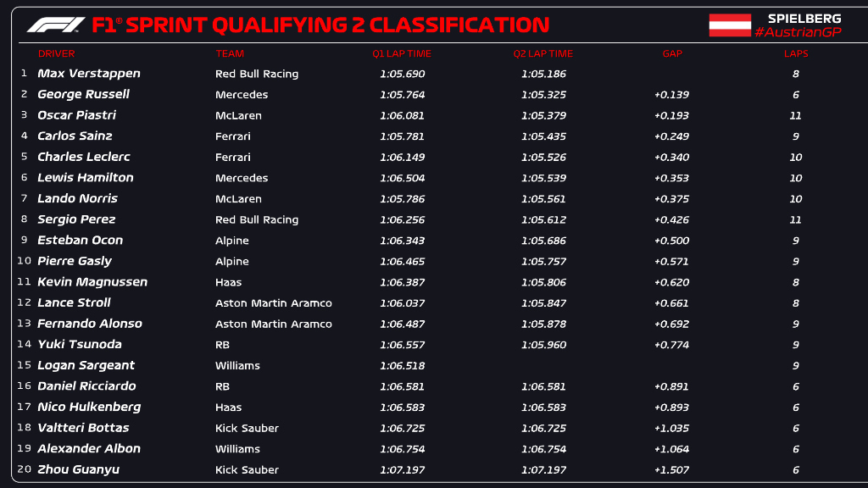The height and width of the screenshot is (488, 868).
Task: Click the F1 logo icon
Action: 55,25
